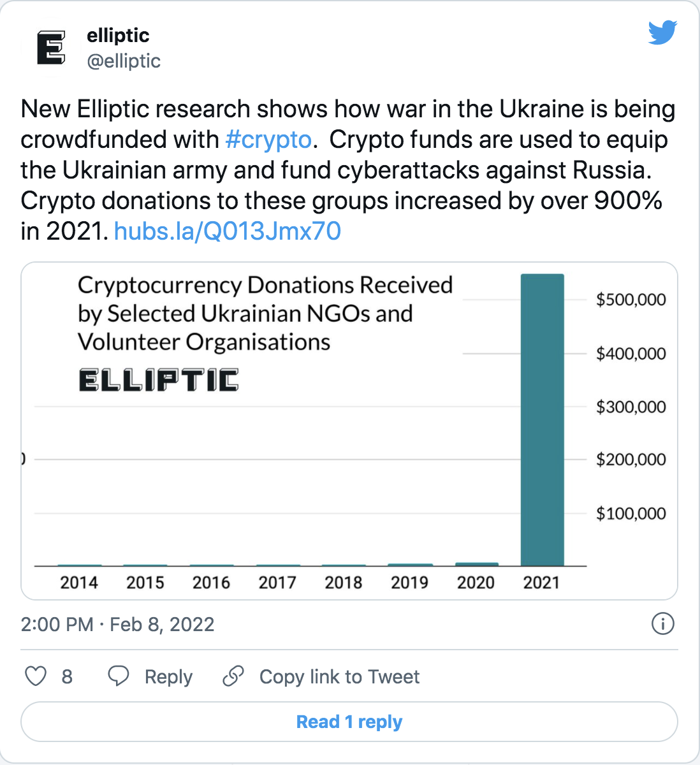Click the elliptic display name
The image size is (700, 765).
(117, 36)
